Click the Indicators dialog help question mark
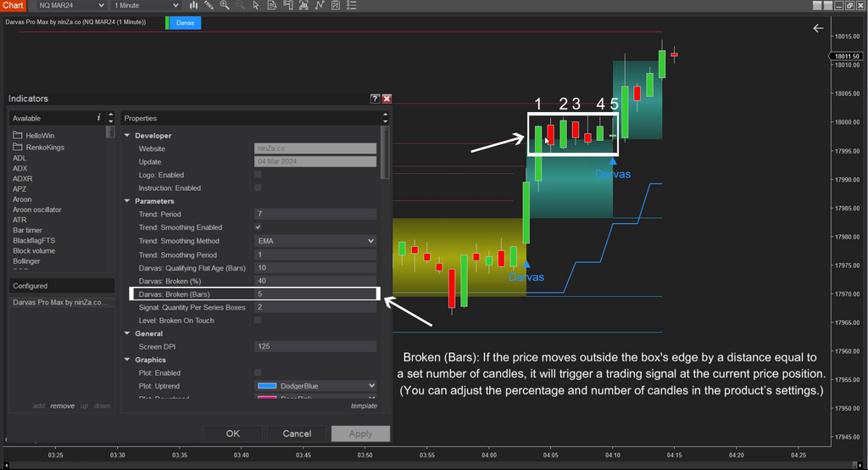The image size is (868, 470). tap(375, 98)
